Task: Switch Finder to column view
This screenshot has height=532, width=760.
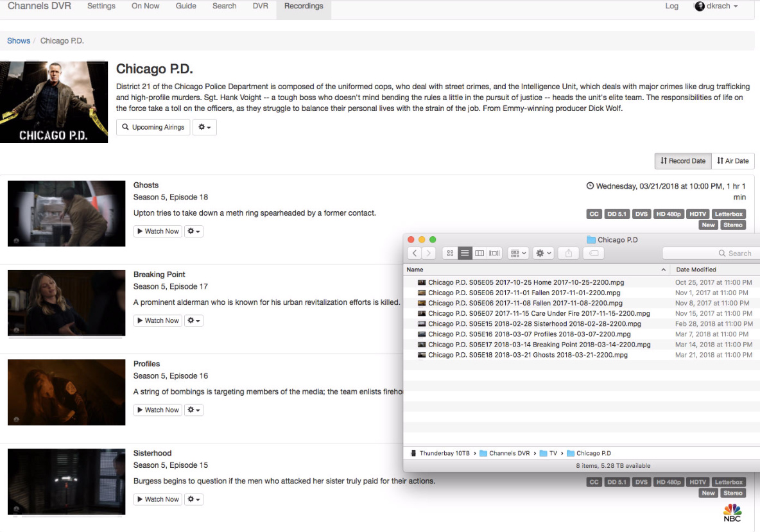Action: click(479, 253)
